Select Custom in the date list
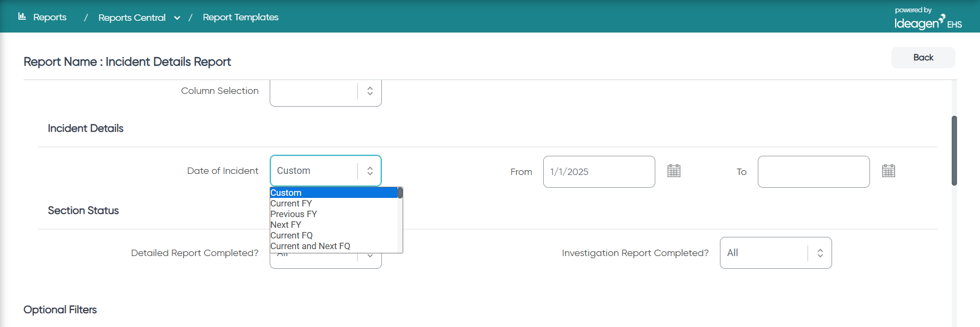 click(334, 193)
